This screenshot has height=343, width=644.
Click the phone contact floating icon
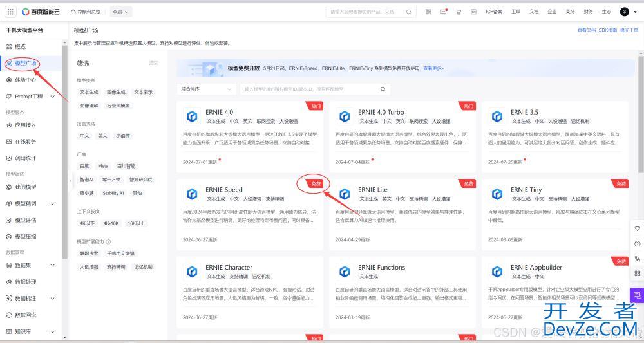(x=638, y=259)
